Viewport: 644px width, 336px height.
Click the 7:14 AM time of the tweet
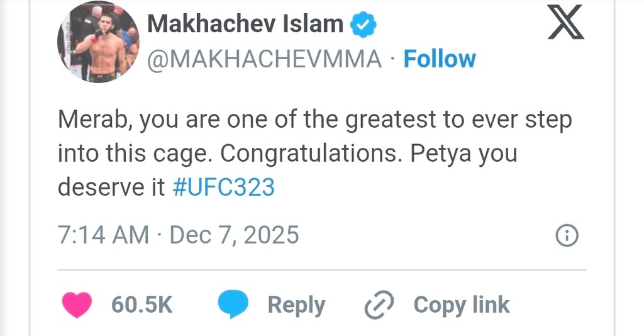click(x=103, y=235)
